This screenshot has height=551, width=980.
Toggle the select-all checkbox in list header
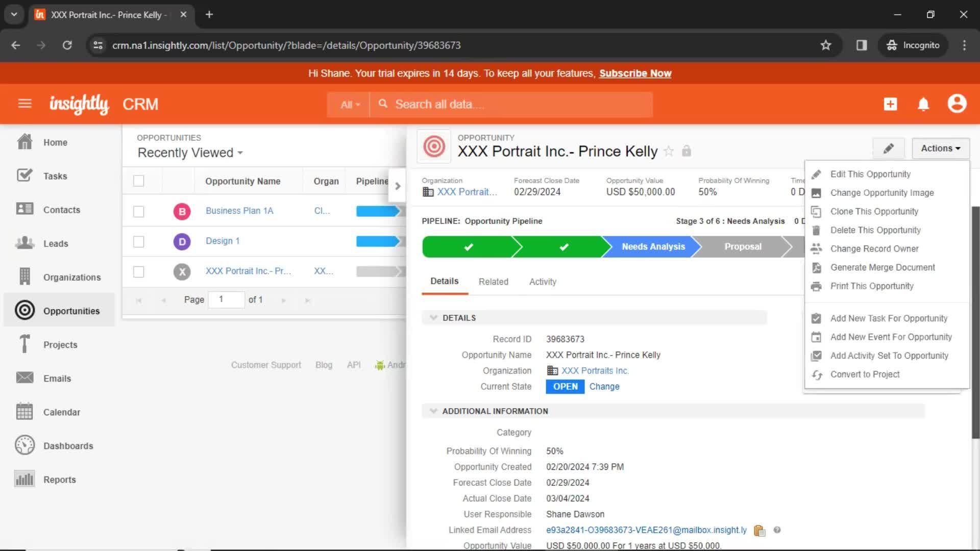[138, 181]
